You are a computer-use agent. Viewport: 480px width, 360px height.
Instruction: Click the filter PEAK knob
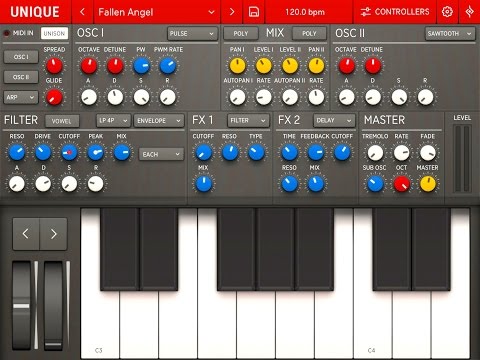(96, 152)
